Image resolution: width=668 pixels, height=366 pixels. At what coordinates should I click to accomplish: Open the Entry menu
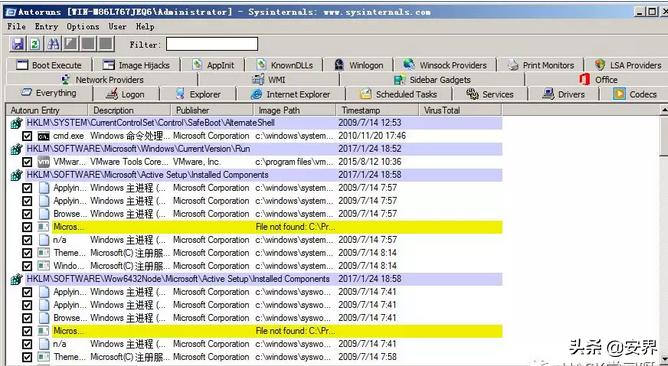(x=46, y=26)
